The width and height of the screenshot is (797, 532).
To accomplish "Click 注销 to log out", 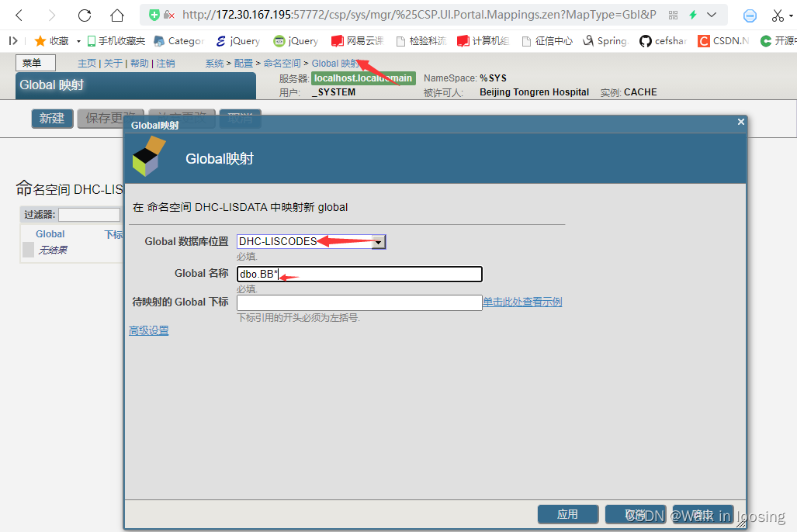I will click(x=166, y=64).
